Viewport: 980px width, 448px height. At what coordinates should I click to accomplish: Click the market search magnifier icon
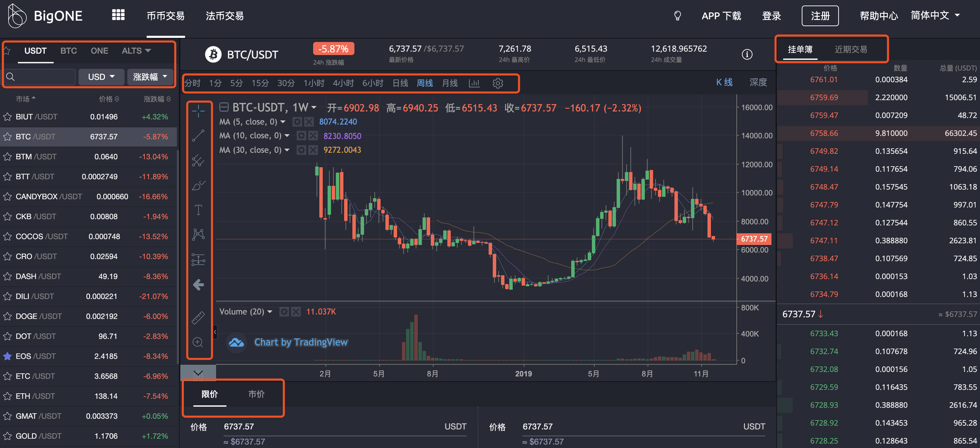(11, 77)
